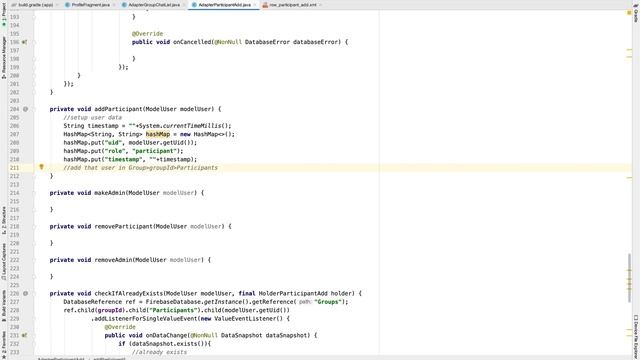Open the Gradle tool window
Screen dimensions: 640x360
coord(636,14)
